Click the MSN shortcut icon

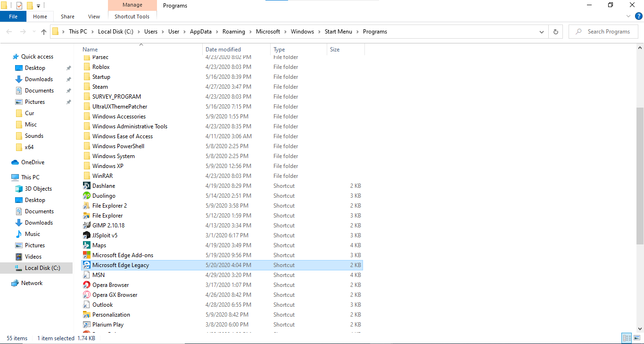[86, 275]
